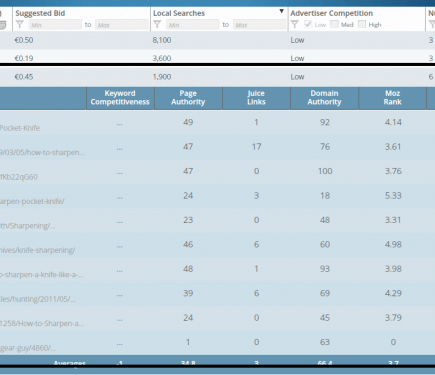Sort by the Page Authority header
Viewport: 435px width, 375px height.
point(188,98)
